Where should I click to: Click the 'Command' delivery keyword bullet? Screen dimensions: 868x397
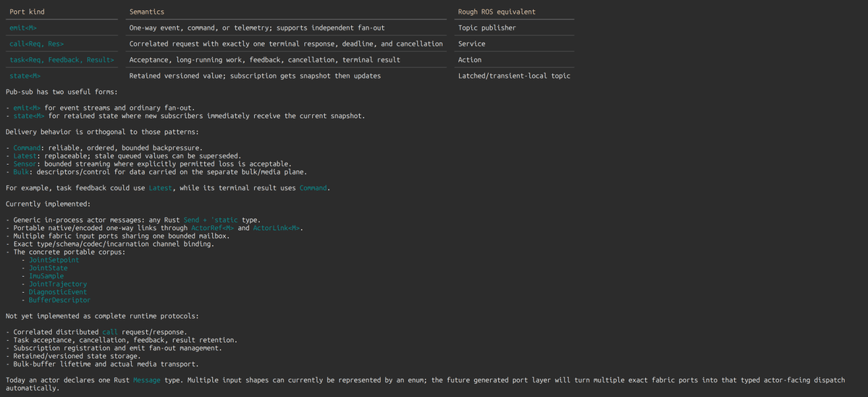27,148
